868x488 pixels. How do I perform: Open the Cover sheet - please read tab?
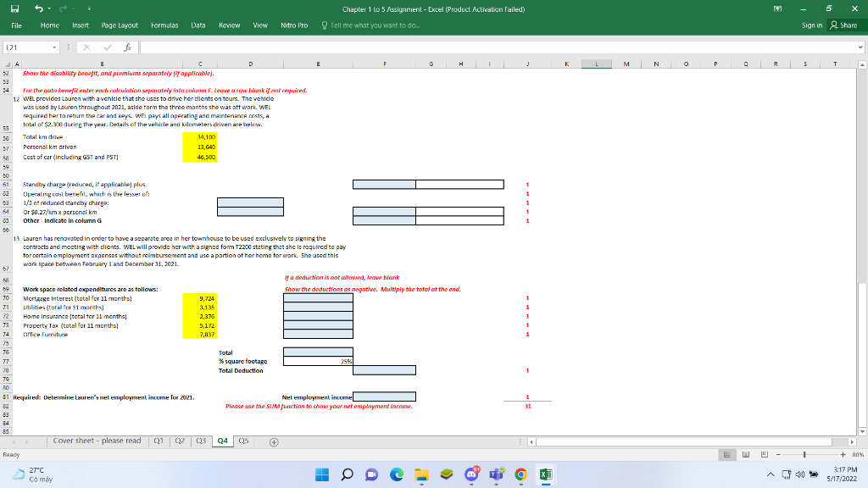click(97, 441)
